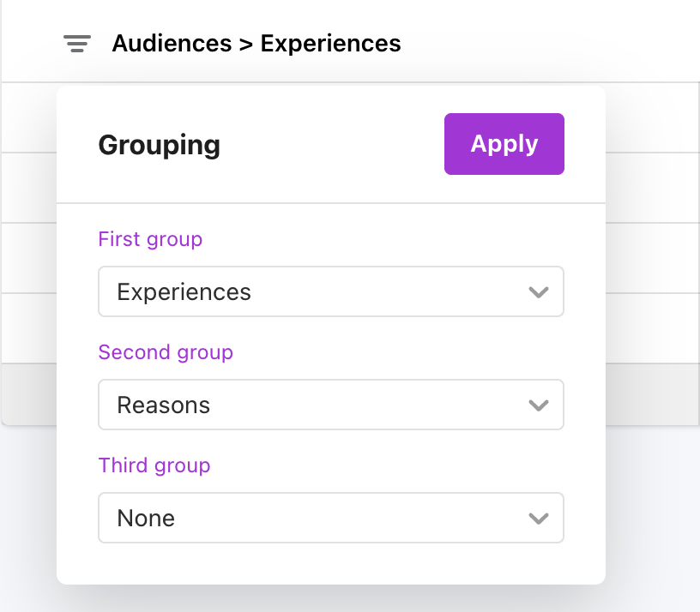The height and width of the screenshot is (612, 700).
Task: Click the Grouping panel title
Action: pyautogui.click(x=159, y=145)
